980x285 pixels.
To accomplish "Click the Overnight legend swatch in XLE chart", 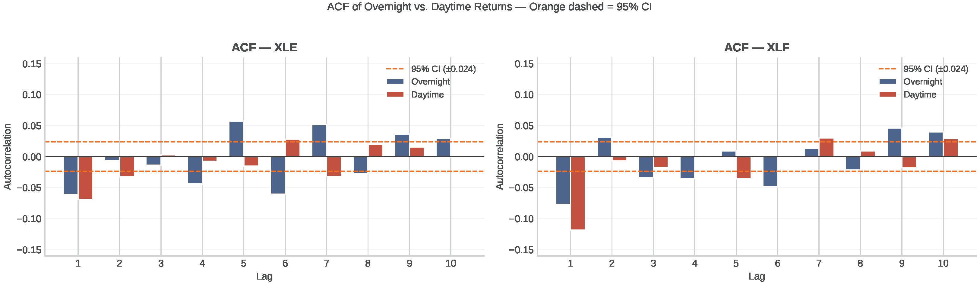I will click(x=395, y=82).
